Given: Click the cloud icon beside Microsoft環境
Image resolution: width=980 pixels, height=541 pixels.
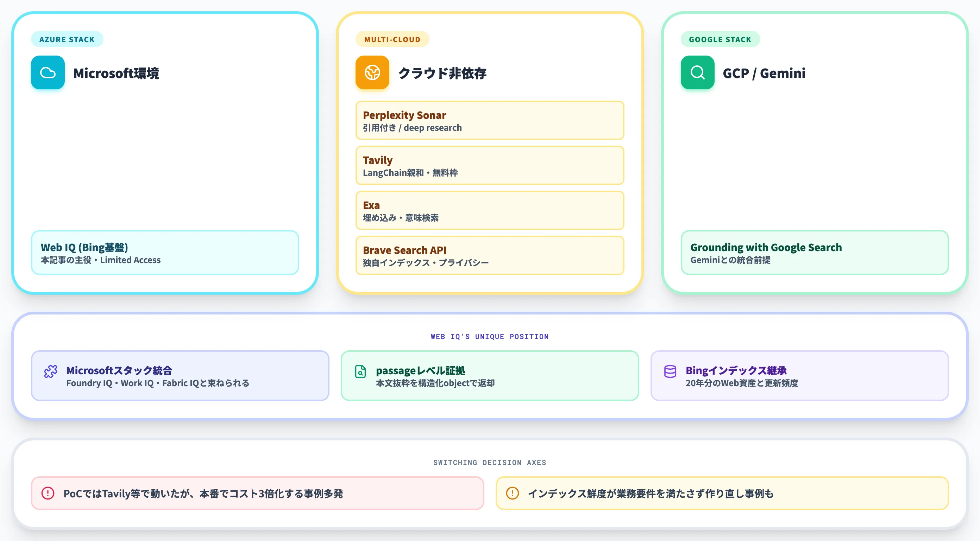Looking at the screenshot, I should 48,72.
